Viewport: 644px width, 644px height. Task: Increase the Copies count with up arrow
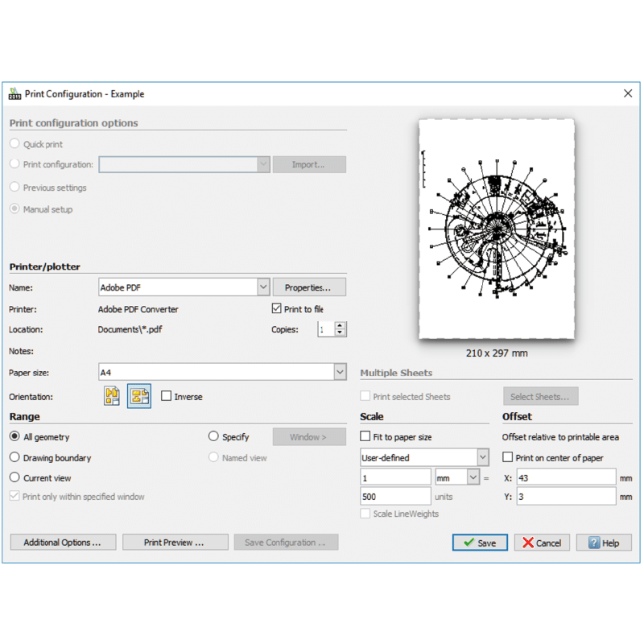click(x=341, y=326)
